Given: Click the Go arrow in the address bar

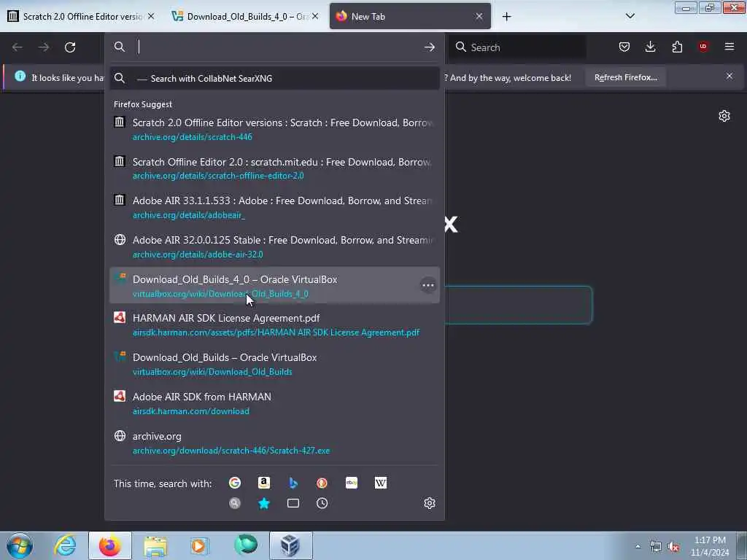Looking at the screenshot, I should click(429, 47).
